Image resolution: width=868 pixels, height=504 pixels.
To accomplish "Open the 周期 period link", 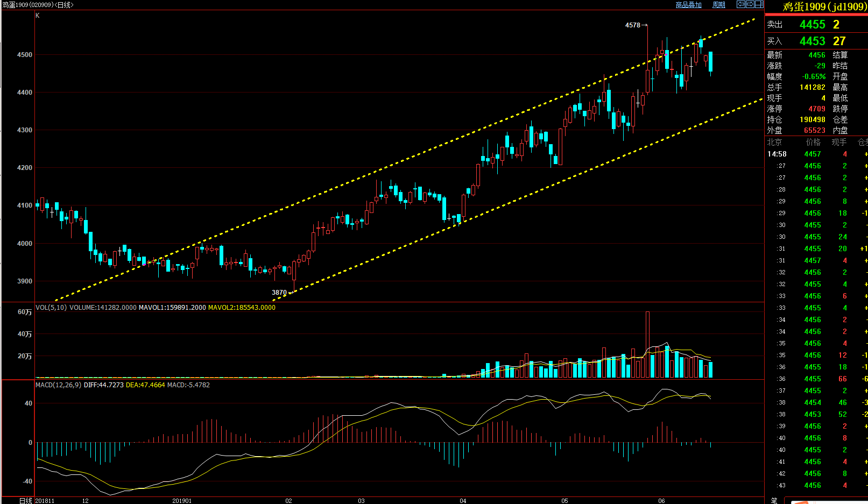I will pos(719,5).
